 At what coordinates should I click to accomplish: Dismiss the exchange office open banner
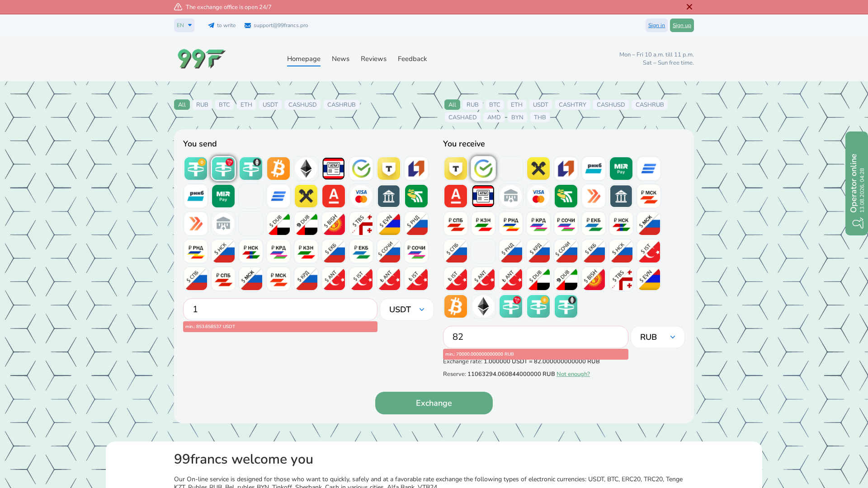(x=689, y=7)
